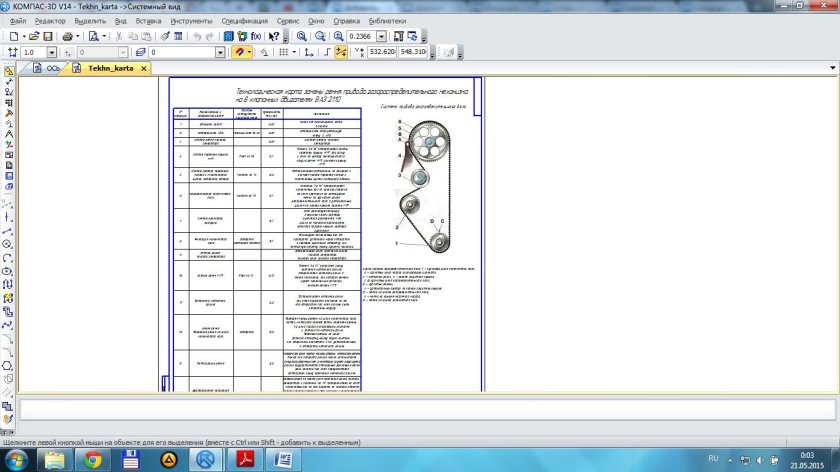840x472 pixels.
Task: Click the Print icon in toolbar
Action: click(x=69, y=36)
